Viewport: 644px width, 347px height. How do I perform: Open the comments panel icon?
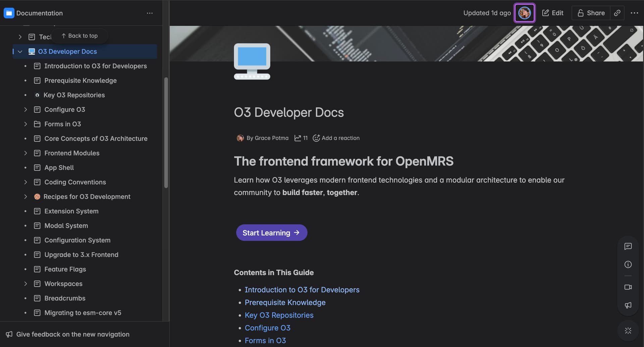[628, 246]
